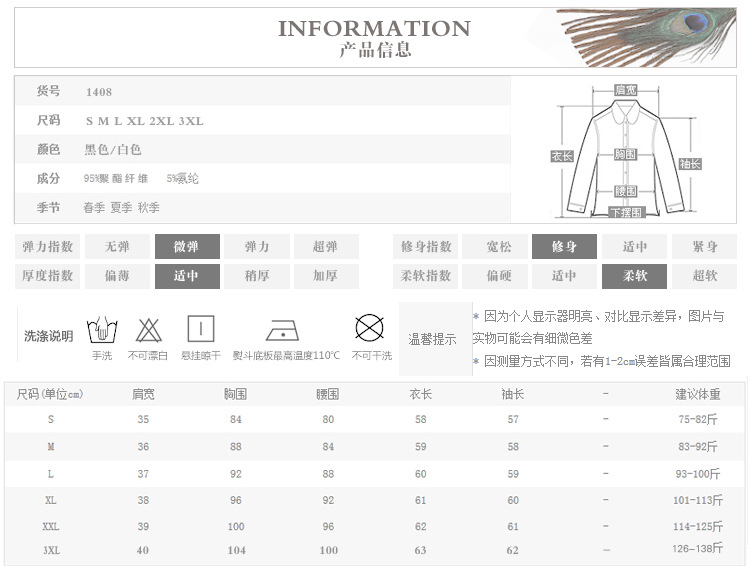Click the 弹力指数 label
Viewport: 750px width, 566px height.
[x=47, y=246]
